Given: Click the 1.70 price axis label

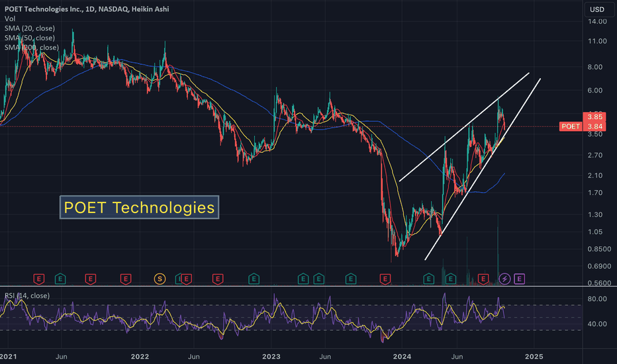Looking at the screenshot, I should point(595,193).
